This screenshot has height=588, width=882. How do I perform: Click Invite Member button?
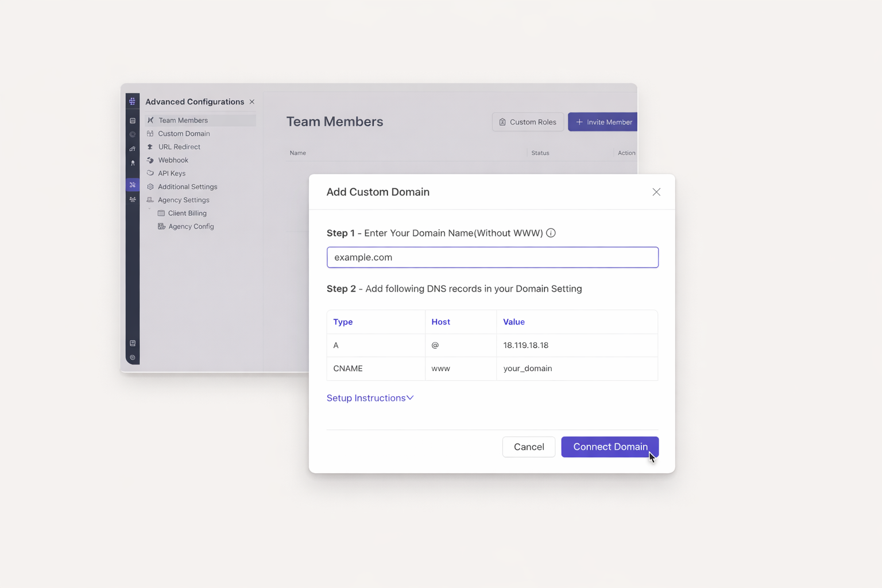point(603,122)
